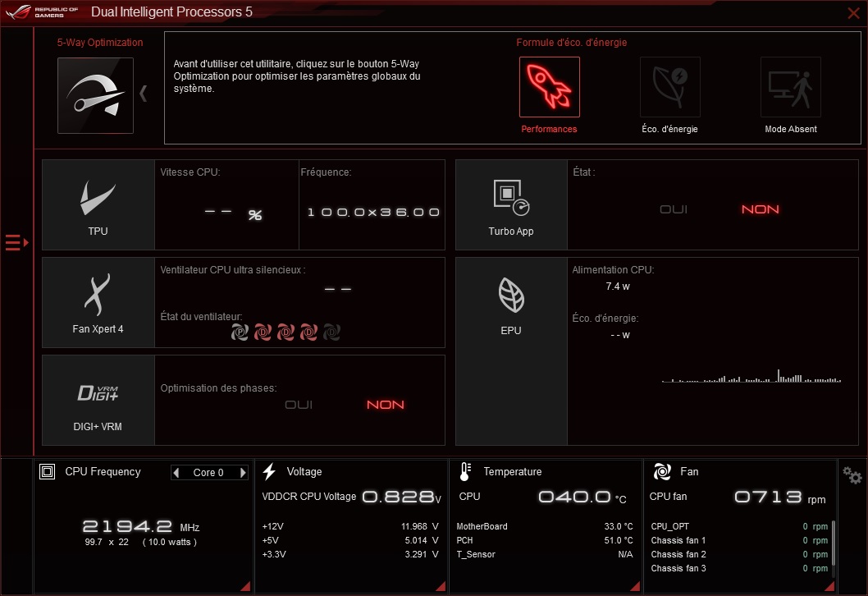Expand the Voltage panel corner arrow
868x596 pixels.
coord(440,585)
